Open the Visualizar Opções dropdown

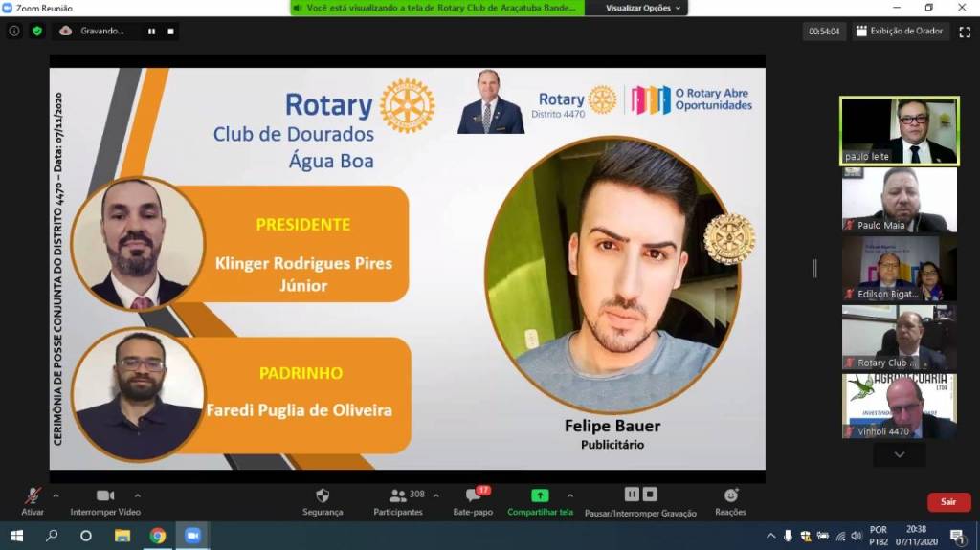click(x=645, y=8)
